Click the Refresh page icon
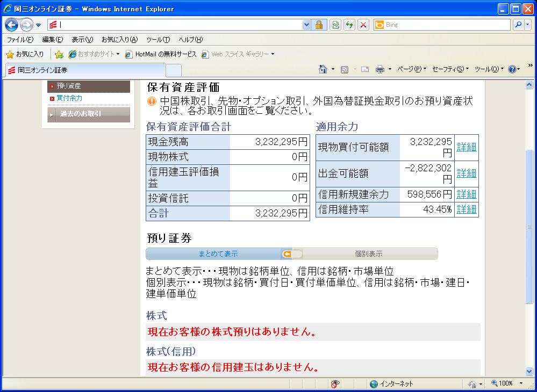537x392 pixels. [x=350, y=25]
